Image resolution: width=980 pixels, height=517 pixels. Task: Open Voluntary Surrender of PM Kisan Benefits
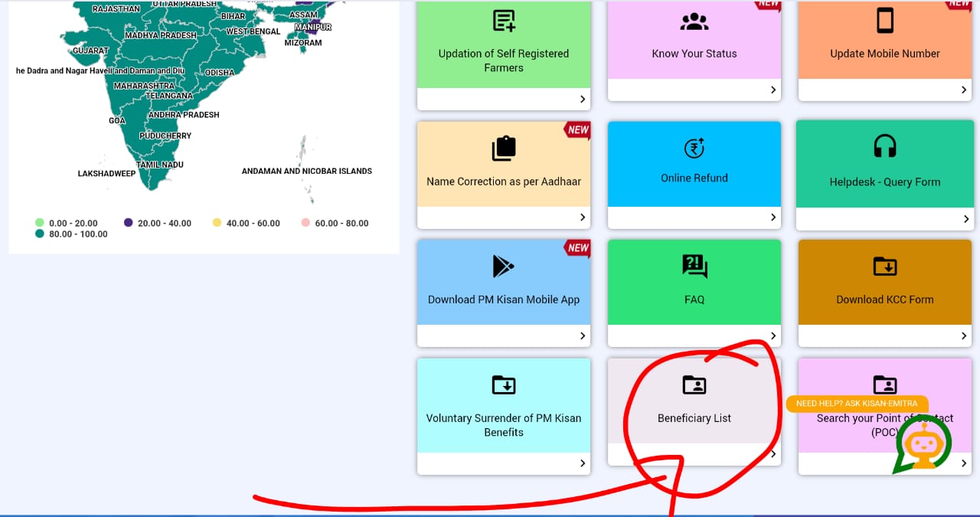504,425
